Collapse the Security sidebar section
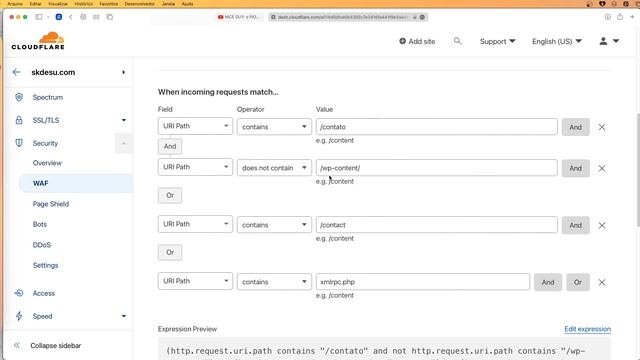640x360 pixels. (x=124, y=143)
